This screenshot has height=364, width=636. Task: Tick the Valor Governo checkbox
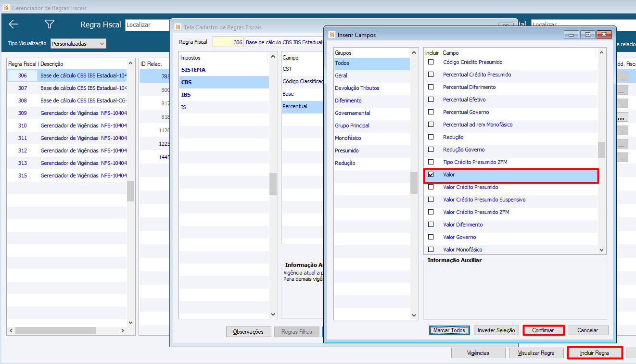(431, 237)
